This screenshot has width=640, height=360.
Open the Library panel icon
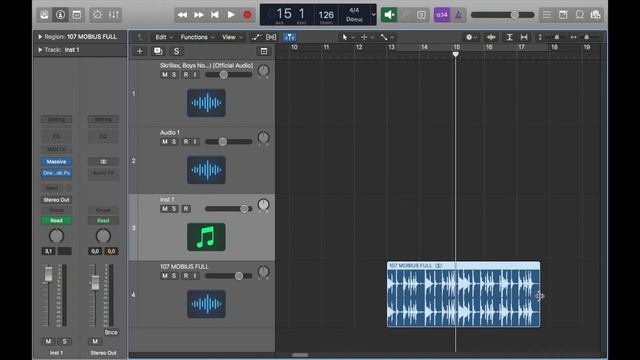(44, 15)
